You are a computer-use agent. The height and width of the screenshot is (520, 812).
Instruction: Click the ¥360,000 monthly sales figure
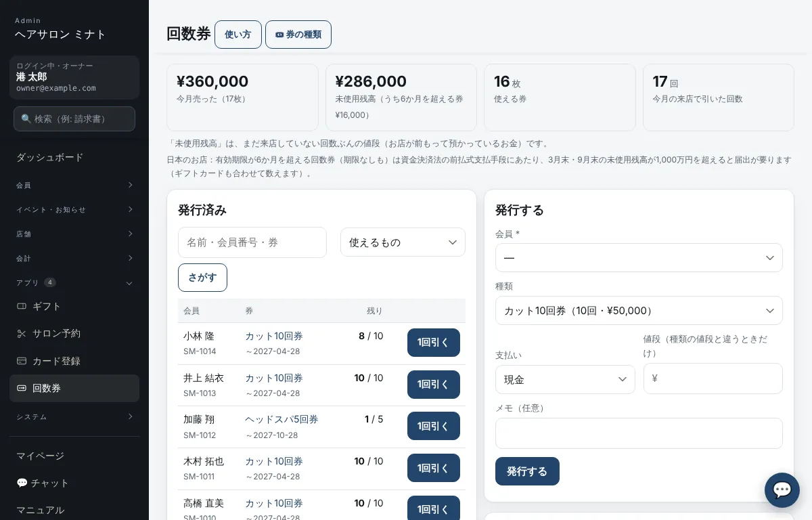[212, 82]
